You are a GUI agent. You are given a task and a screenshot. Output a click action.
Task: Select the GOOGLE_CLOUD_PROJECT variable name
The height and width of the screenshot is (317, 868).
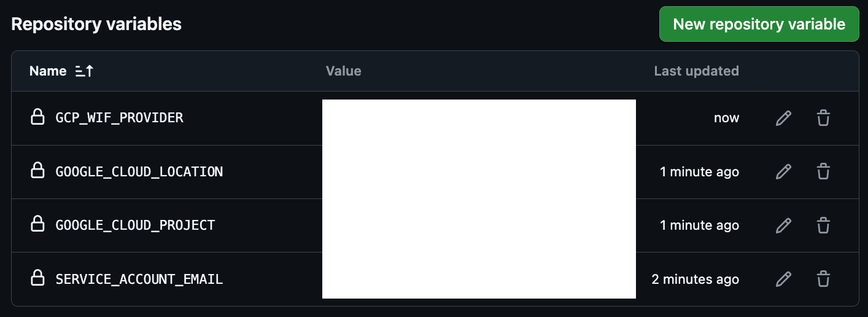point(136,225)
